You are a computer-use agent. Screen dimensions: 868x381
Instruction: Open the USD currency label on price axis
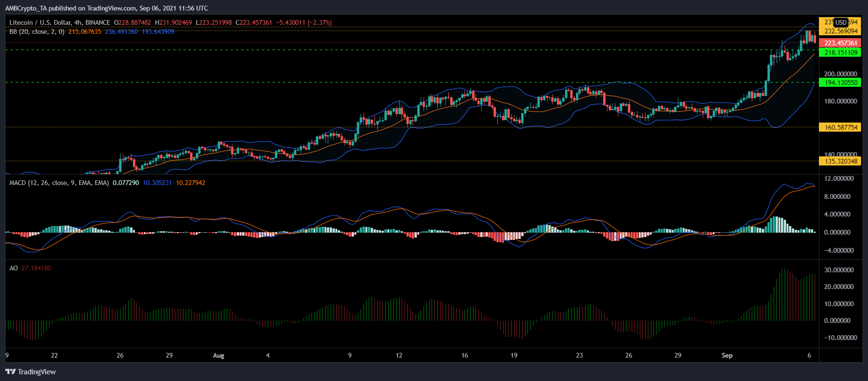841,22
